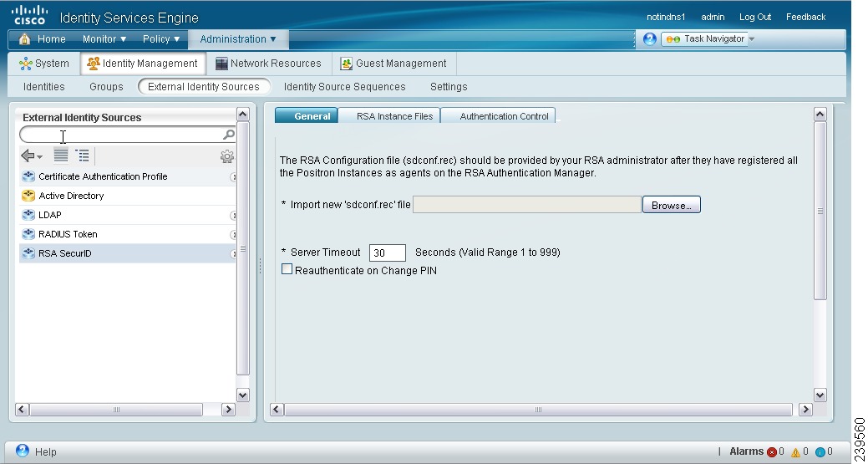Select Active Directory text row
This screenshot has width=868, height=464.
point(71,196)
